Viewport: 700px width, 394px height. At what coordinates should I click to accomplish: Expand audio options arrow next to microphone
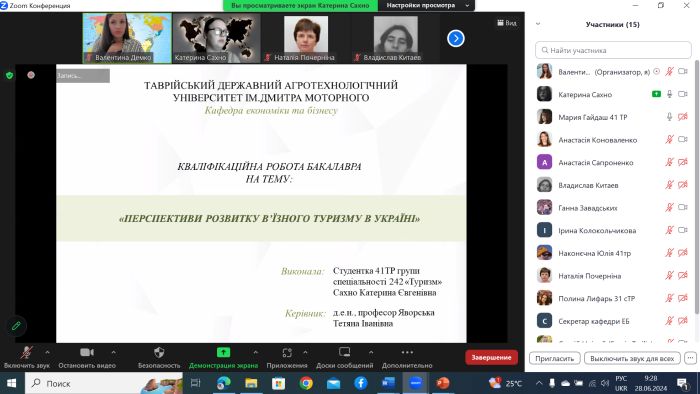[x=47, y=353]
